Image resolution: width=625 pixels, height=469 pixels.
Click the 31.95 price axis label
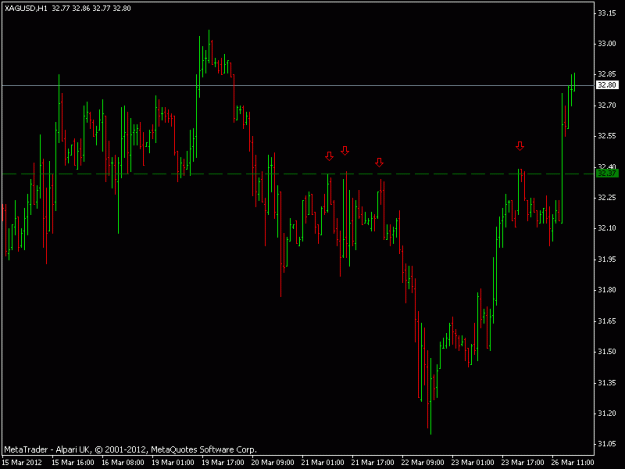(607, 259)
